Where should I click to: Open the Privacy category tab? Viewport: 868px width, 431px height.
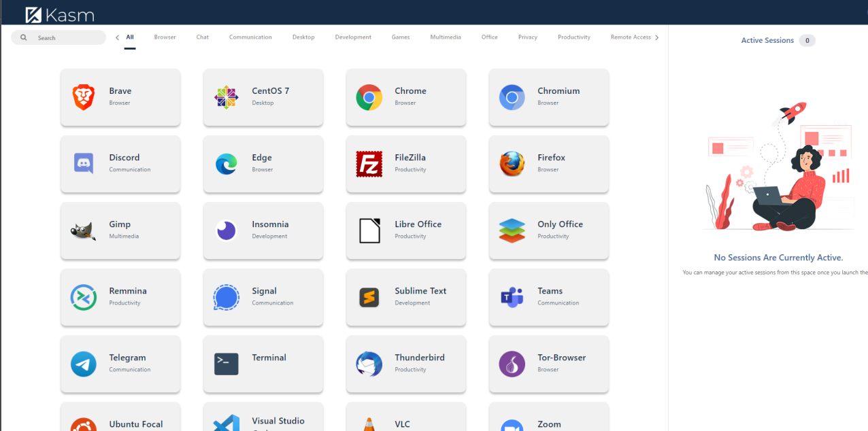[x=528, y=37]
